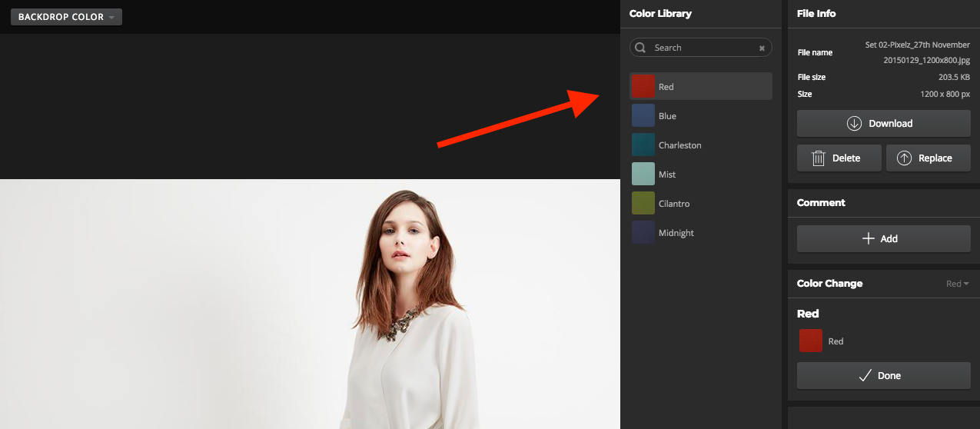
Task: Select the Red row in Color Library
Action: point(700,87)
